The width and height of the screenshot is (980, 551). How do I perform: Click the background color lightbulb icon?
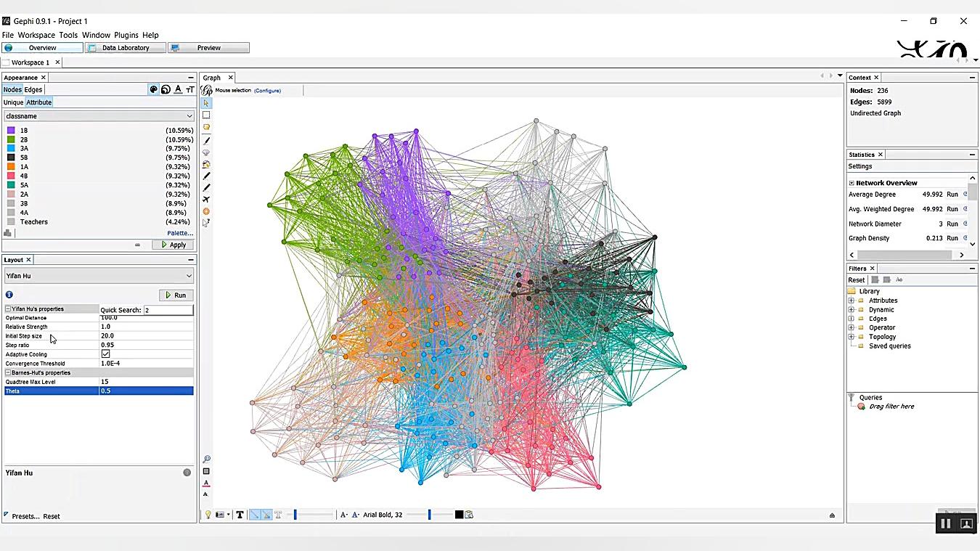tap(208, 515)
